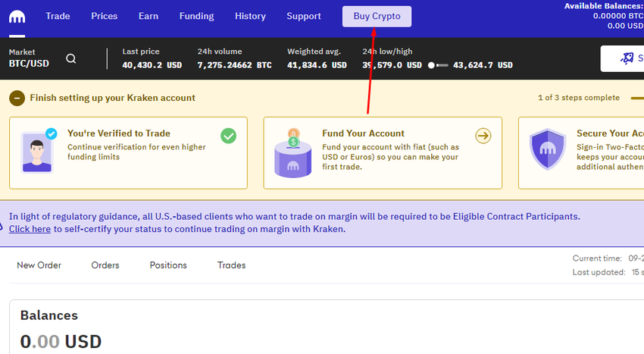Click the last price 40,430.2 USD value

152,65
